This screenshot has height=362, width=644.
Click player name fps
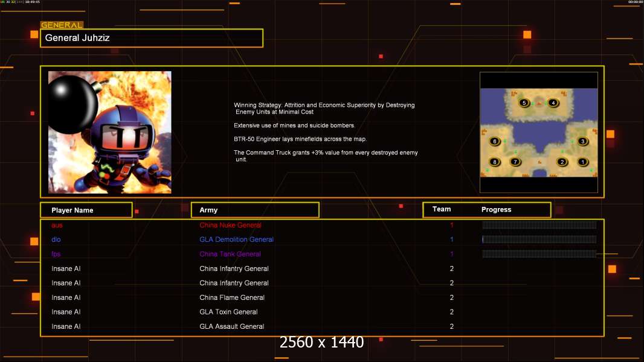(56, 254)
